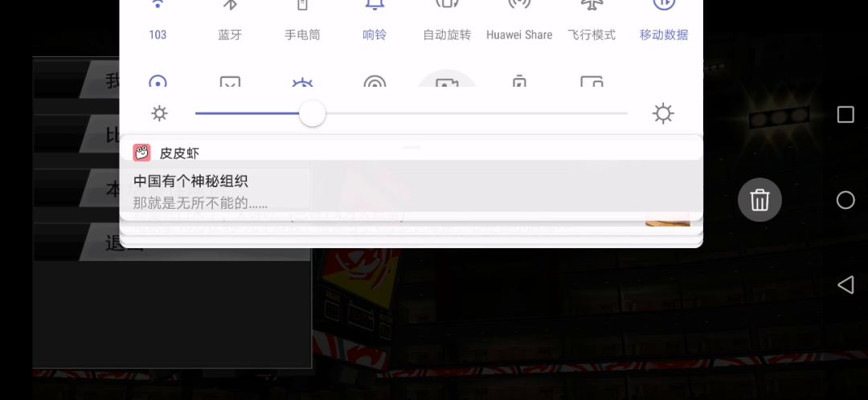The width and height of the screenshot is (868, 400).
Task: Tap the location service icon
Action: point(158,81)
